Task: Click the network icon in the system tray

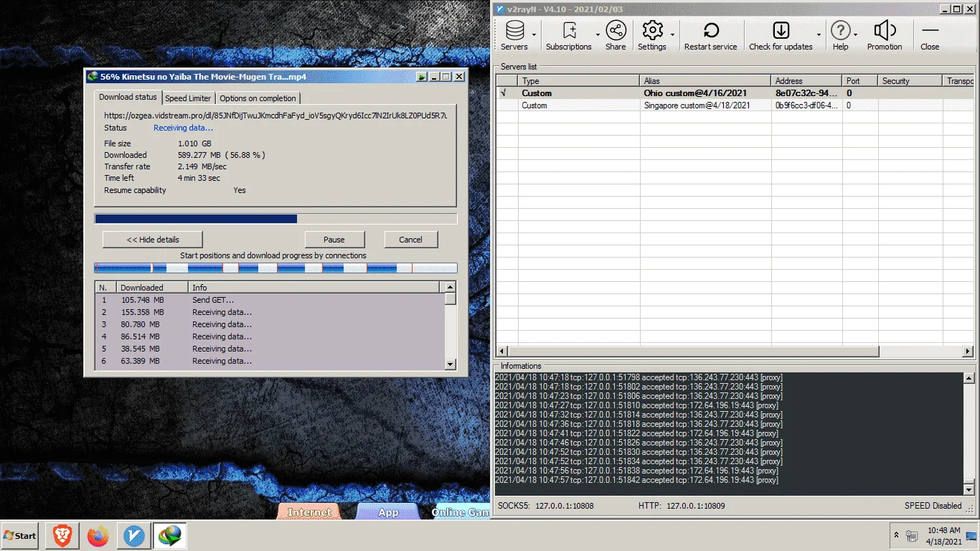Action: pyautogui.click(x=912, y=535)
